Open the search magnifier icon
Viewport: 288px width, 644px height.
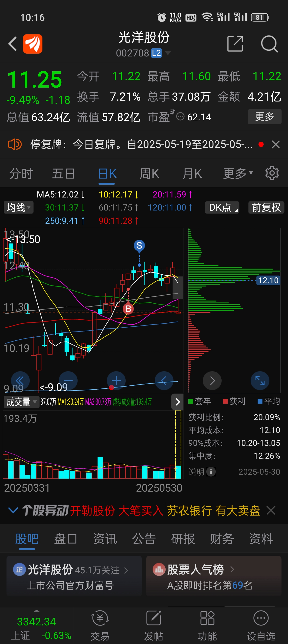point(269,44)
